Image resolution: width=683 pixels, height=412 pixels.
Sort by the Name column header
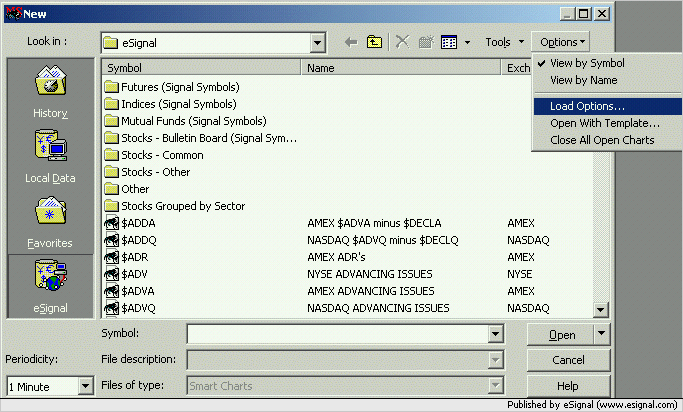pyautogui.click(x=401, y=68)
